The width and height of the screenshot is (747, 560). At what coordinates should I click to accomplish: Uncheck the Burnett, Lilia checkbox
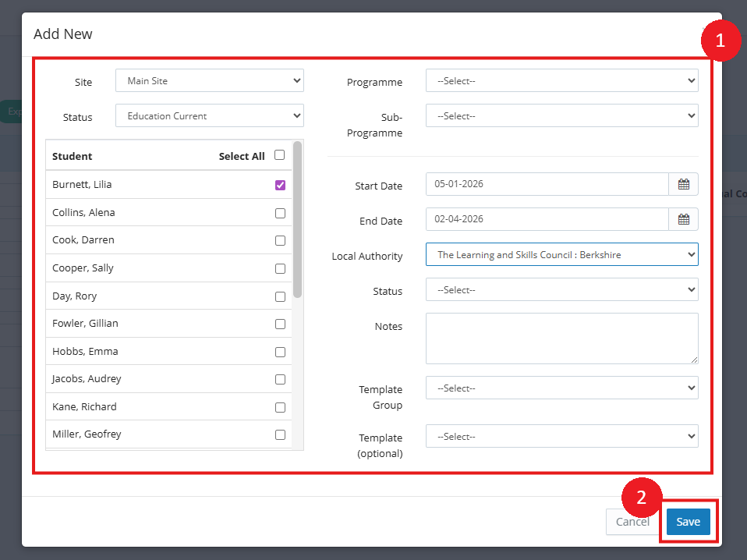click(x=280, y=185)
